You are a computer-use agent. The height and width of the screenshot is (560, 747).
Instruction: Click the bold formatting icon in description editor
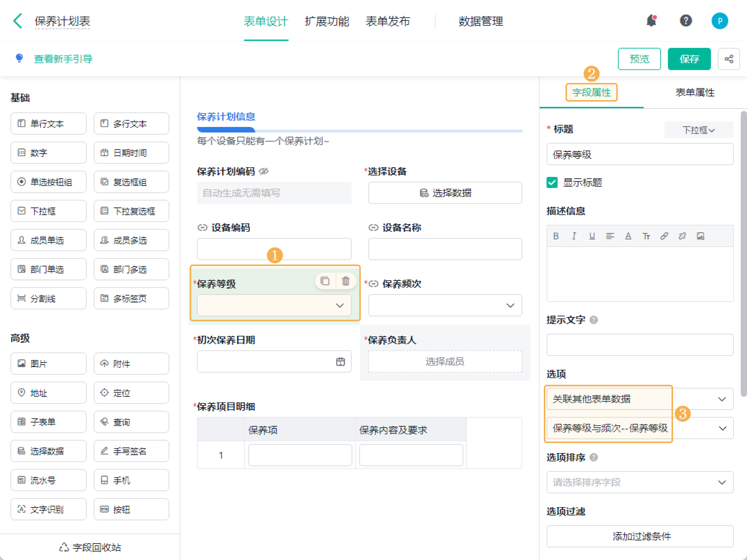pos(556,236)
